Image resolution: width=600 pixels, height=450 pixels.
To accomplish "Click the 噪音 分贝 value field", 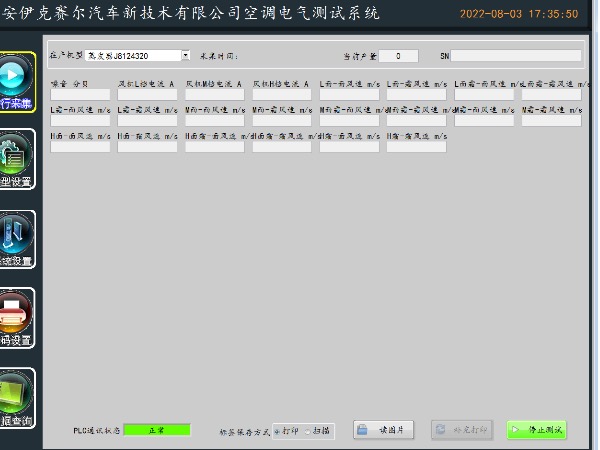I will tap(80, 95).
